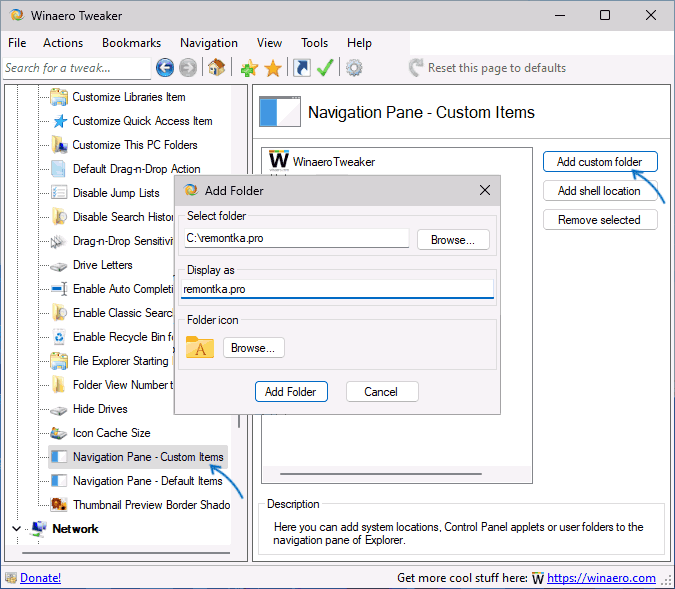Click the Donate coin icon in status bar
This screenshot has width=675, height=589.
(x=11, y=578)
